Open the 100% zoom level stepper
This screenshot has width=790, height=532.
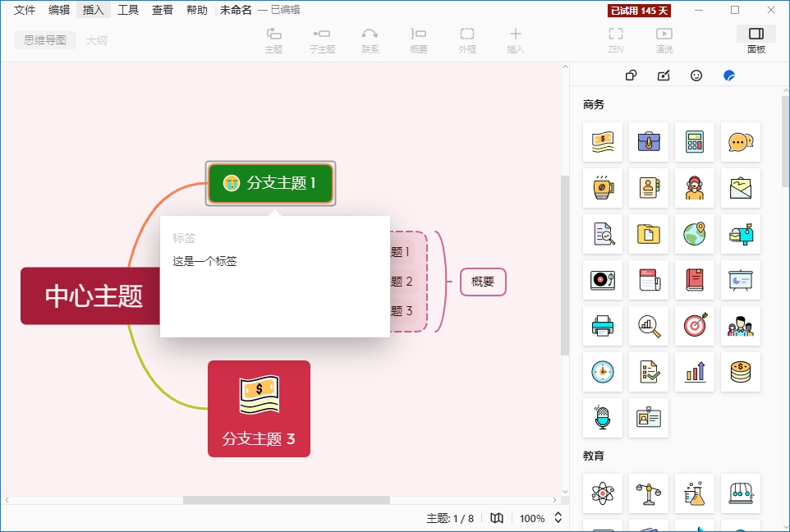pyautogui.click(x=558, y=518)
